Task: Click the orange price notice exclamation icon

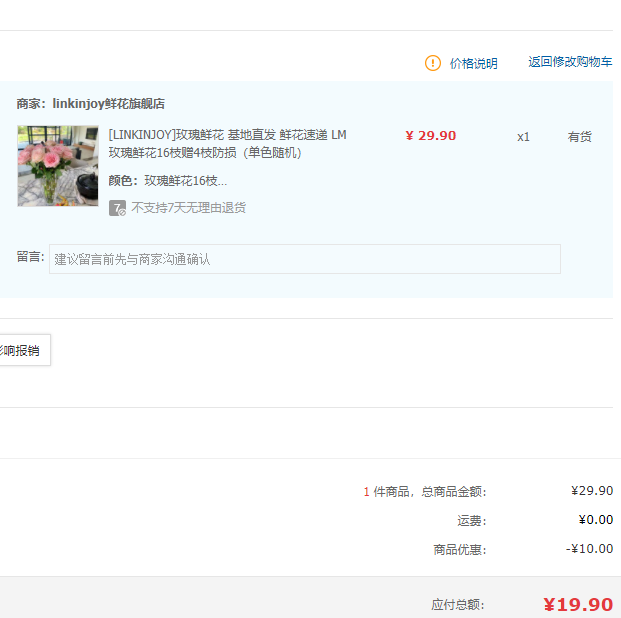Action: 432,63
